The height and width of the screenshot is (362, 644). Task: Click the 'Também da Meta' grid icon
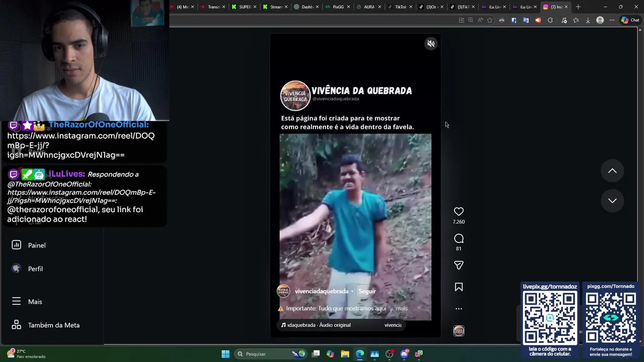click(17, 325)
